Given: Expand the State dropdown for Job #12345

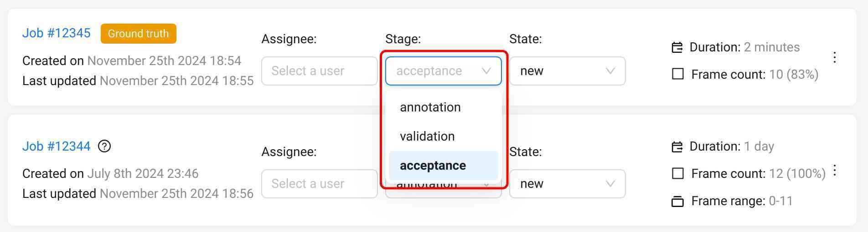Looking at the screenshot, I should tap(567, 71).
